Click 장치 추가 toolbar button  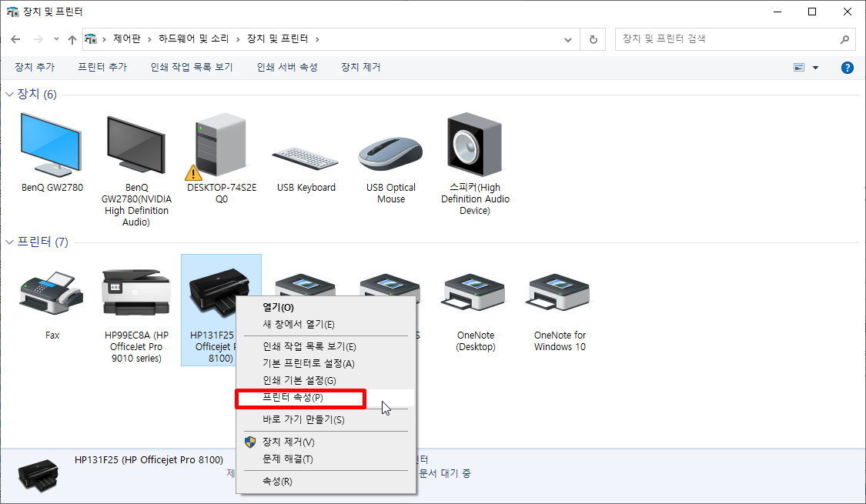(x=35, y=68)
